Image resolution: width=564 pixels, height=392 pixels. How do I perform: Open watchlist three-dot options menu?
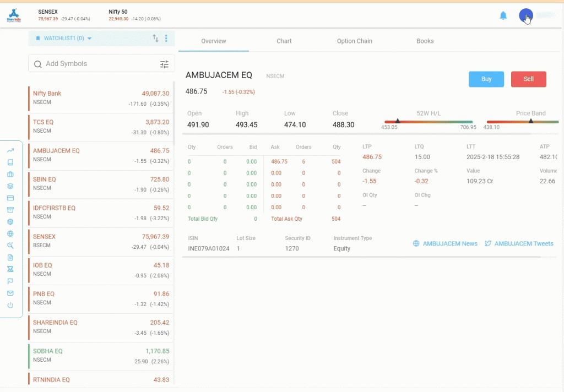(166, 38)
